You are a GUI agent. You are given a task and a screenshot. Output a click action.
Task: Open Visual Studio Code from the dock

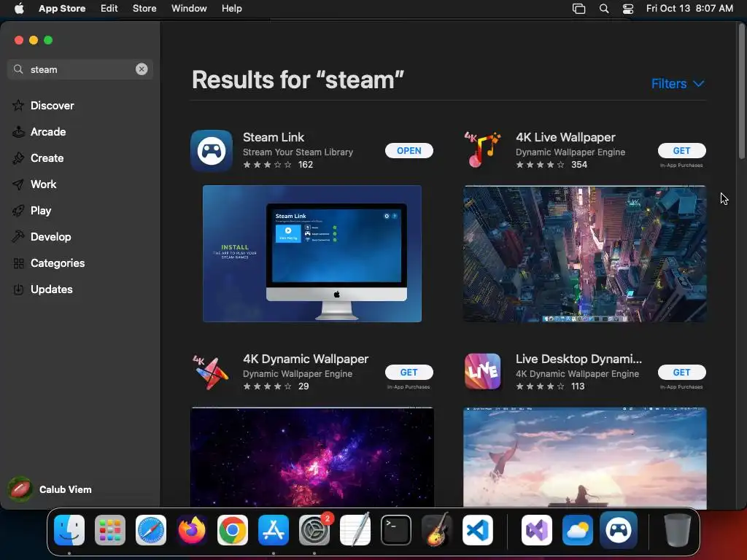pyautogui.click(x=477, y=530)
